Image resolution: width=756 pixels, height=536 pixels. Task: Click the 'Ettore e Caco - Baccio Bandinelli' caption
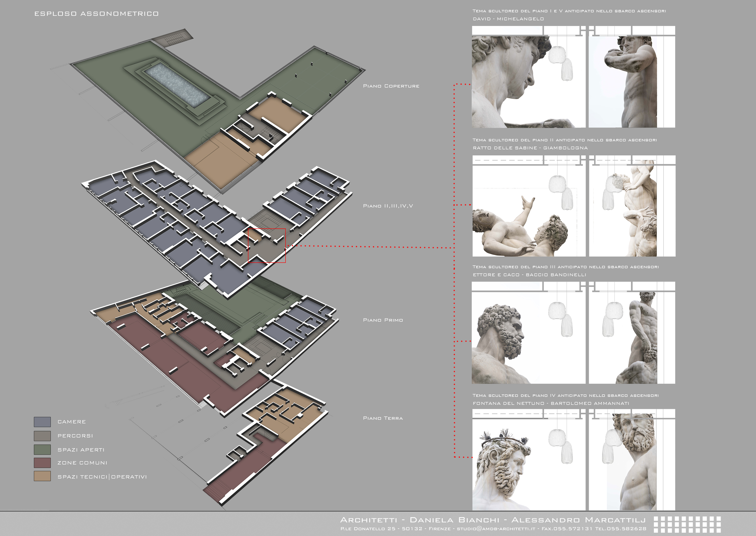[529, 275]
